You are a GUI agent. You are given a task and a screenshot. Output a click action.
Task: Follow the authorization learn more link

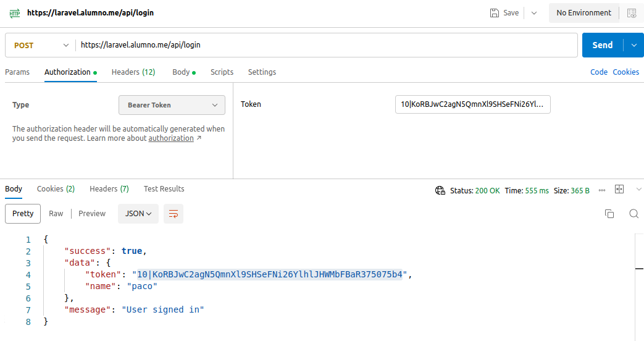tap(171, 138)
